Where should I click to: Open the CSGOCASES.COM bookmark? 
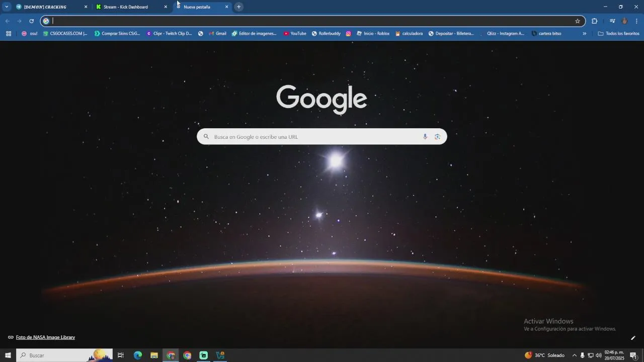(x=65, y=34)
